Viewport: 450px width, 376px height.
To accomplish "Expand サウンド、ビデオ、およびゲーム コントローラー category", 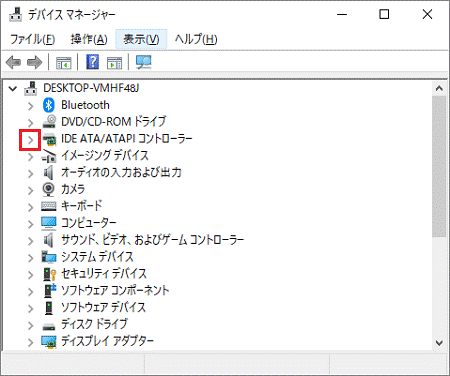I will pos(31,241).
